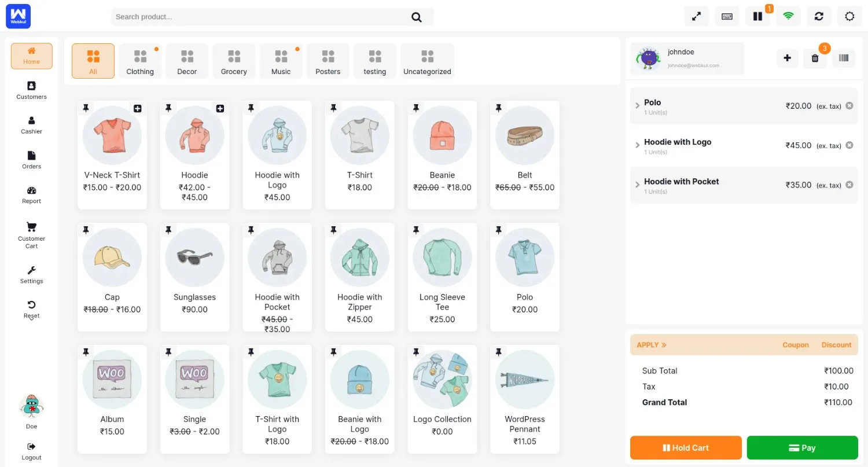Add Single product to cart

click(x=194, y=399)
